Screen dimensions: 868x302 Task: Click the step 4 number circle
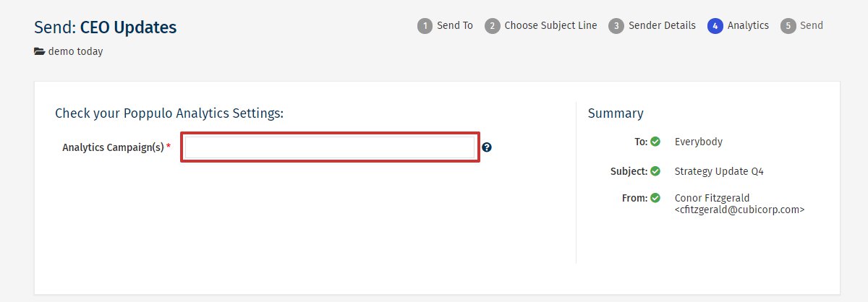(x=715, y=26)
